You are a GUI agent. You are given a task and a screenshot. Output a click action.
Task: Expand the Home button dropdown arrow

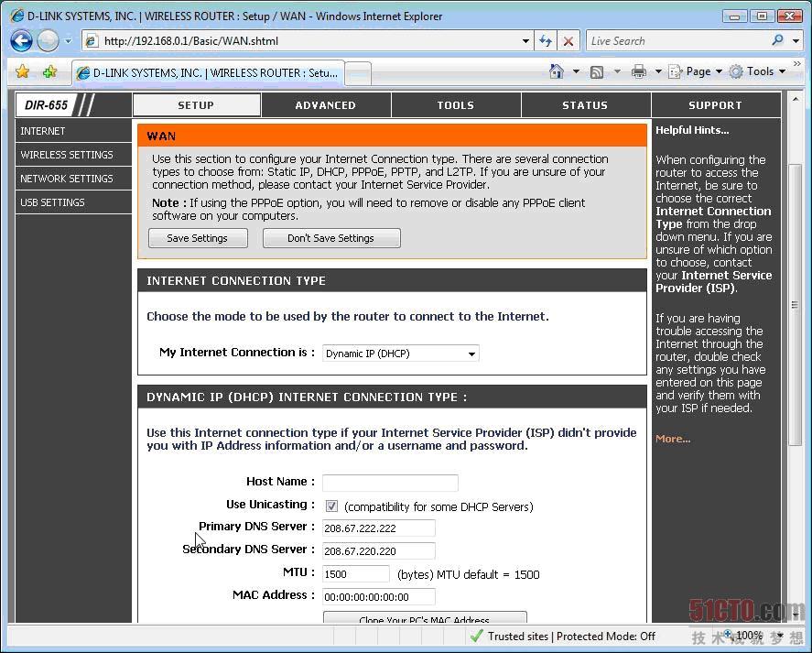tap(576, 71)
